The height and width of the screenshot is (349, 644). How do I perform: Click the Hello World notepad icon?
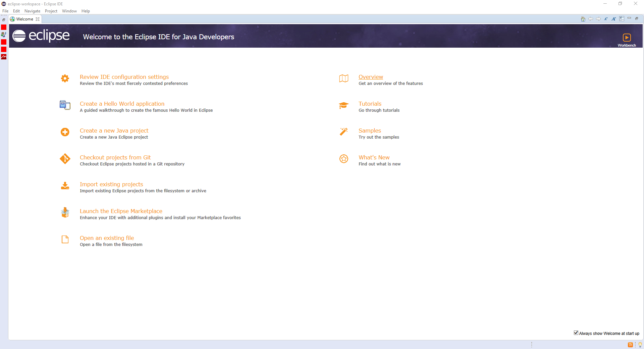[65, 105]
